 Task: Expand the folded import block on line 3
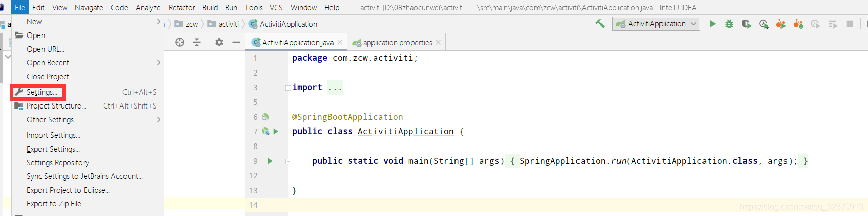coord(288,88)
